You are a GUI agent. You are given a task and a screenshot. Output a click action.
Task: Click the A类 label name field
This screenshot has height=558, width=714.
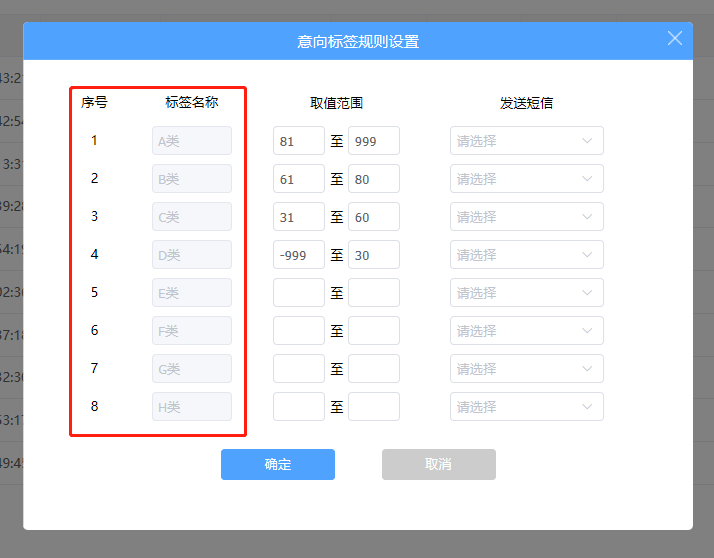coord(191,141)
